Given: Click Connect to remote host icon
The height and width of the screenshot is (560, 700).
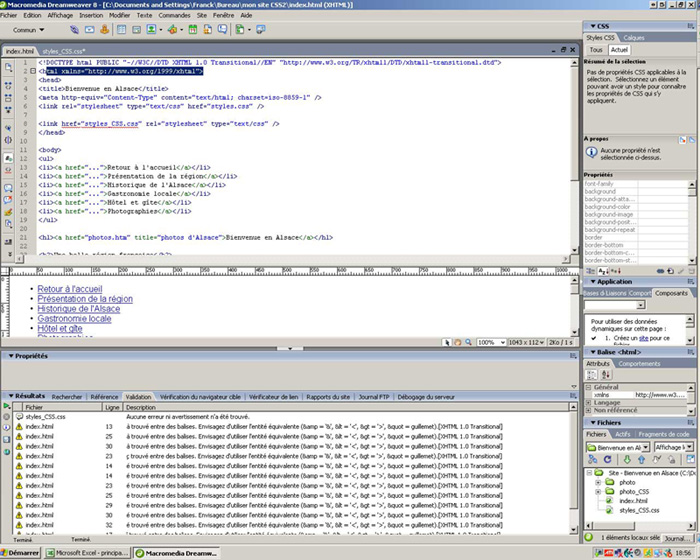Looking at the screenshot, I should click(592, 459).
